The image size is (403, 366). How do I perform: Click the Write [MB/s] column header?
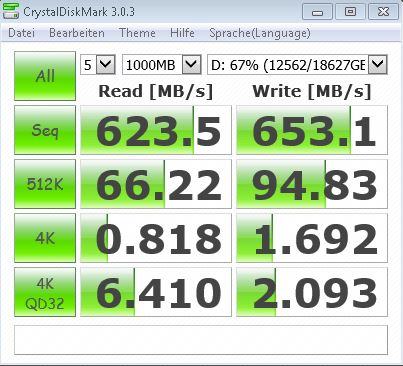tap(312, 91)
